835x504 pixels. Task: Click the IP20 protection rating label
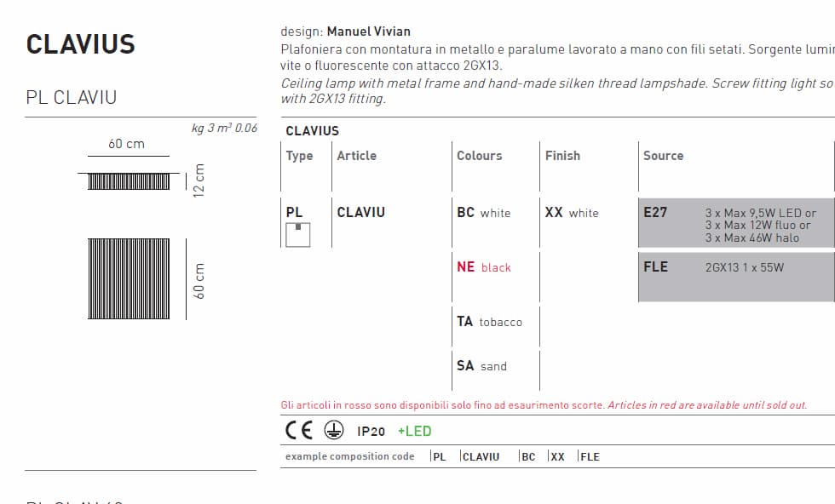click(371, 432)
